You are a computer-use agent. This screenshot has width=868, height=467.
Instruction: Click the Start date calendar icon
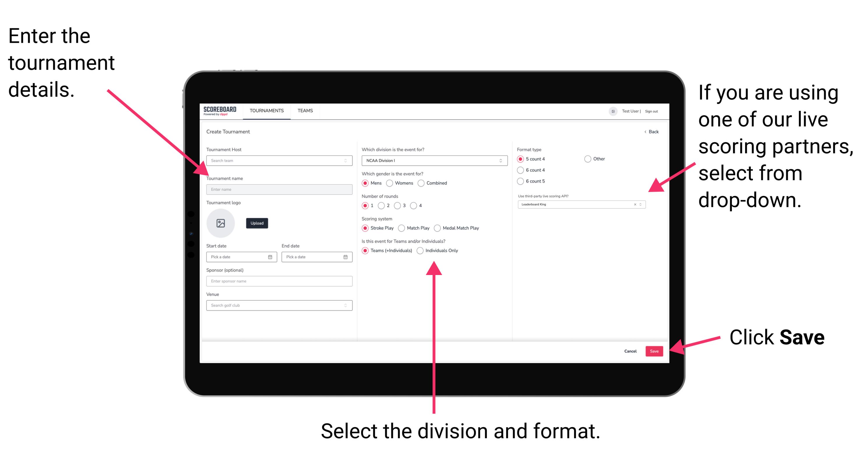coord(272,257)
